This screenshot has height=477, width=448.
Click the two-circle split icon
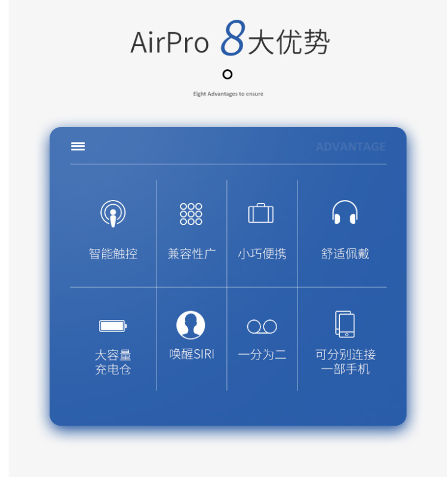click(262, 327)
